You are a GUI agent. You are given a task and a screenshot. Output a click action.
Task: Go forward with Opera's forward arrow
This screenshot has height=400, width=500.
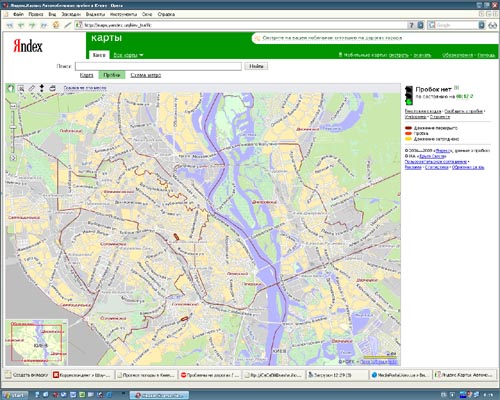tap(33, 25)
